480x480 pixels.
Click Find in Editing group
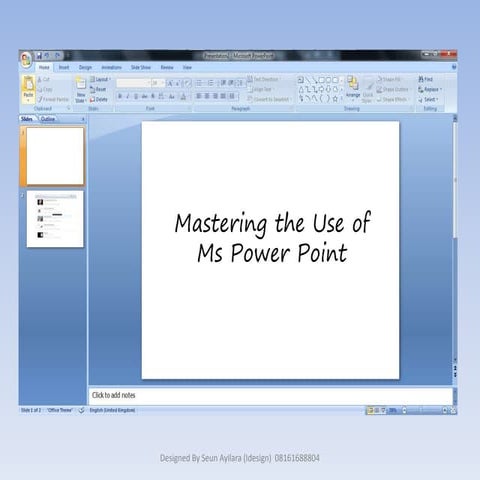coord(425,79)
